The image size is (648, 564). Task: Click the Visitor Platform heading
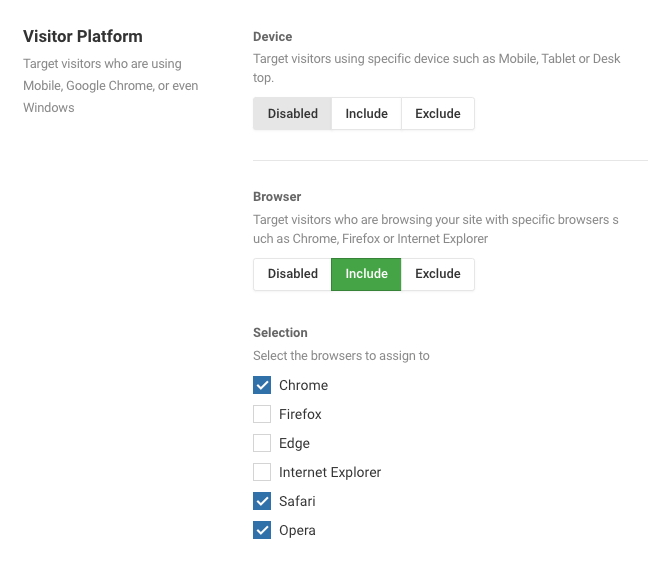pyautogui.click(x=83, y=36)
